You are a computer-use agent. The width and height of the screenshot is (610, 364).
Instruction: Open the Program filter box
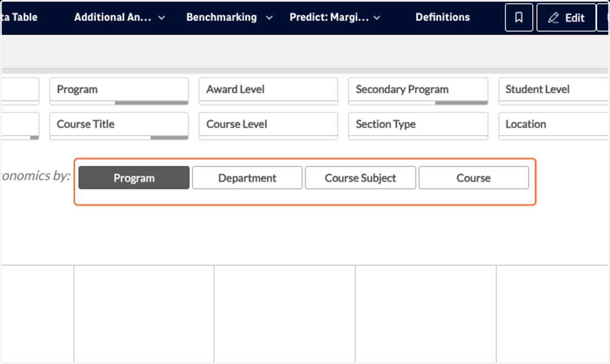[x=119, y=91]
